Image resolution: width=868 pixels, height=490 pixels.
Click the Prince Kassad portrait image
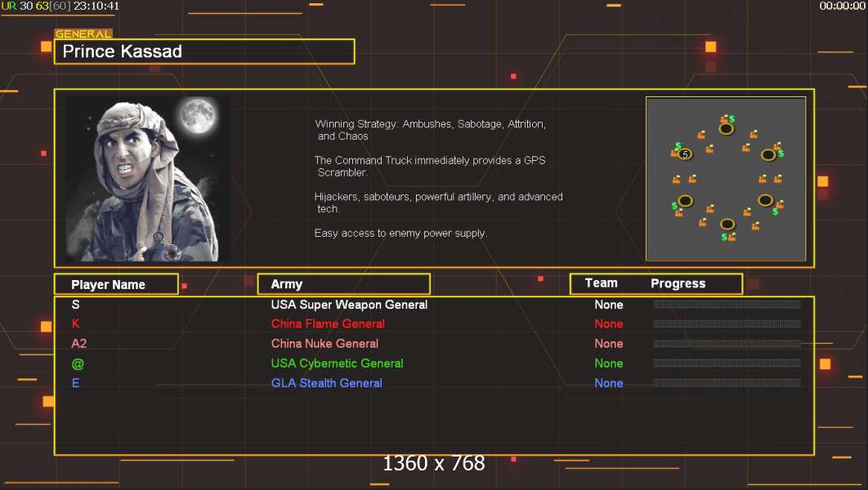148,179
